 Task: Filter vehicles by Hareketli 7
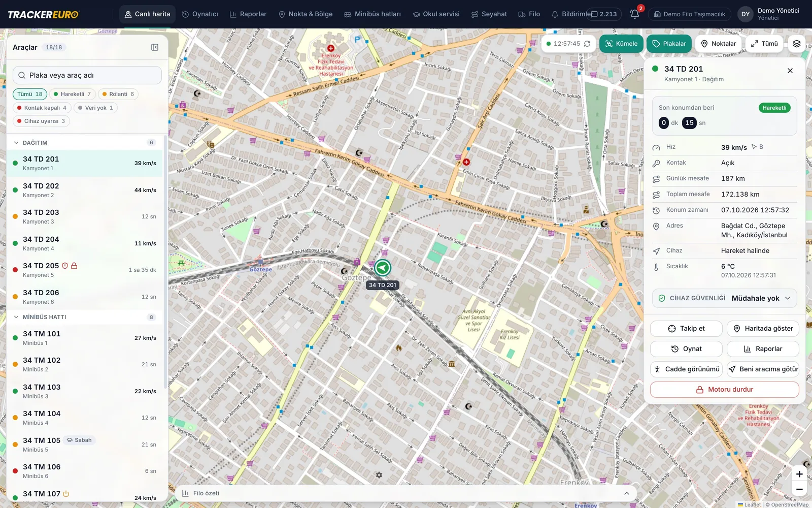[73, 94]
